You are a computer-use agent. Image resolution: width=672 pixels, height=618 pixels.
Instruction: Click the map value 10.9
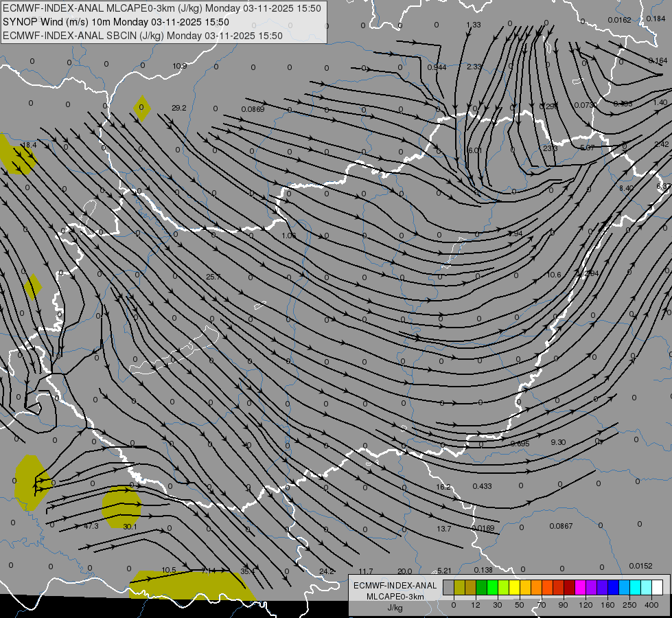[x=180, y=66]
